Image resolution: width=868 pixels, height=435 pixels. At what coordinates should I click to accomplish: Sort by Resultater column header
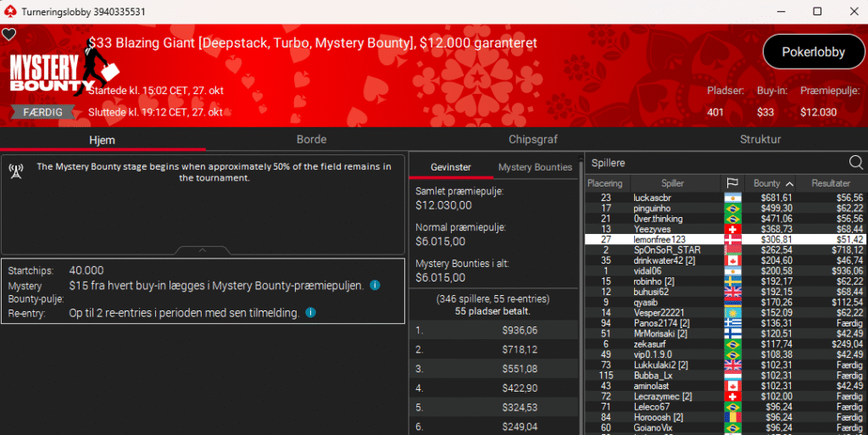(830, 183)
